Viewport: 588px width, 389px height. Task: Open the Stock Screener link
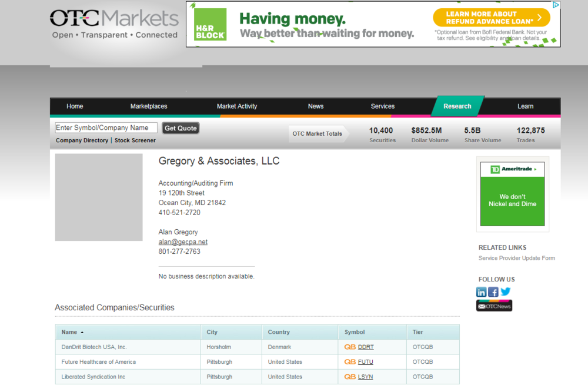[x=135, y=140]
